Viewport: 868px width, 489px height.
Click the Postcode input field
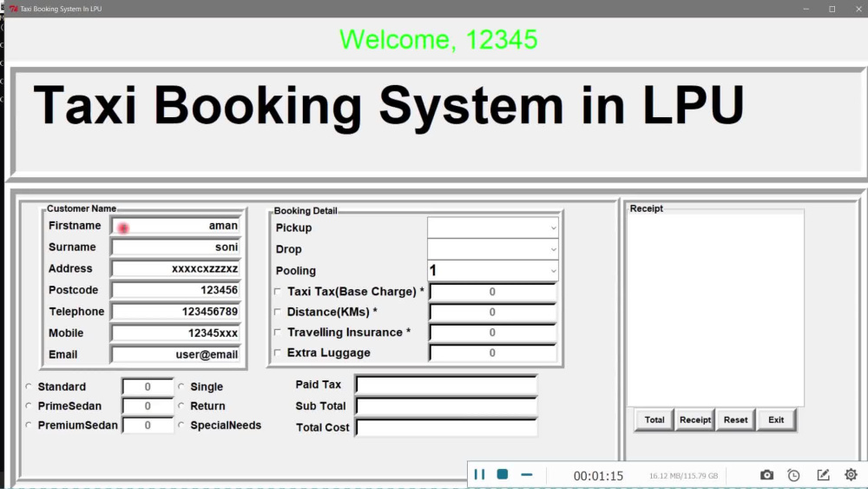[x=176, y=290]
